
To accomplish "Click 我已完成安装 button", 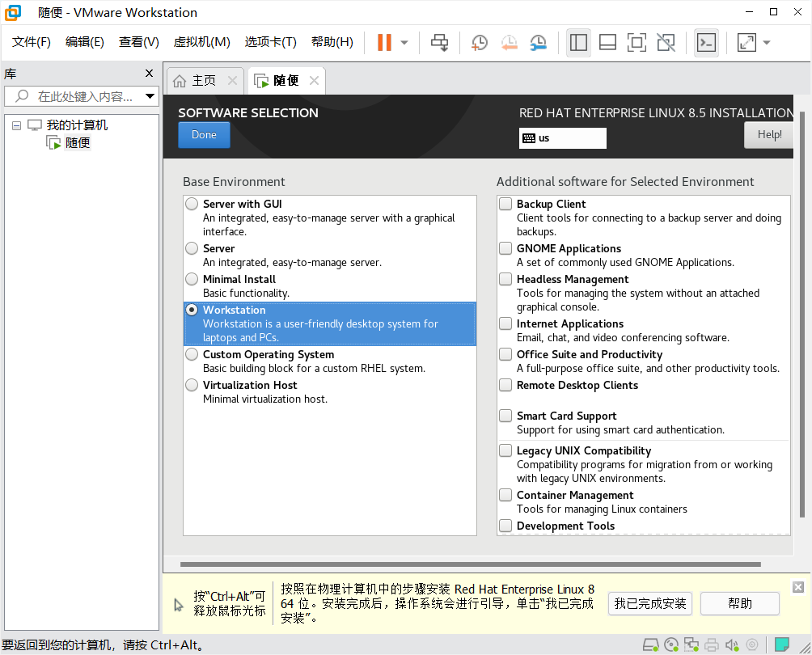I will point(650,604).
